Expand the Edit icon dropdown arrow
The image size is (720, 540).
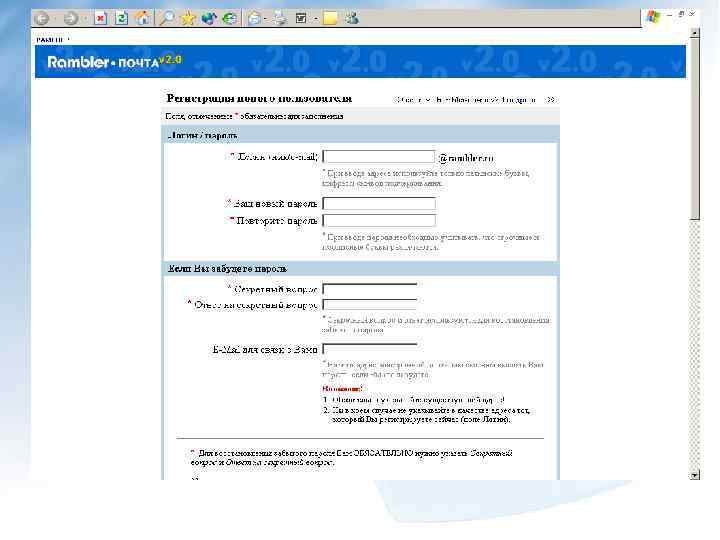(x=315, y=19)
